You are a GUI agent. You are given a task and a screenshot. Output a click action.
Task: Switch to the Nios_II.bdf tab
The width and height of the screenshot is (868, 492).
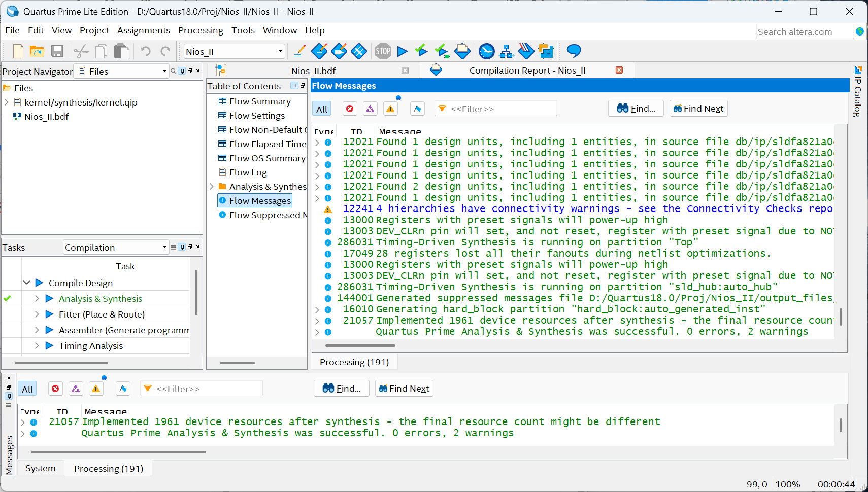tap(313, 71)
